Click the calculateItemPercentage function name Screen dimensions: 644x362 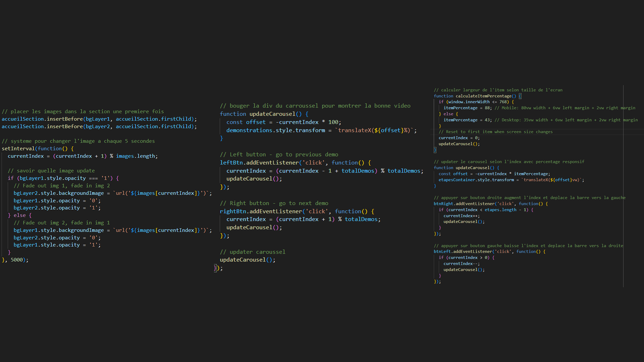coord(483,96)
